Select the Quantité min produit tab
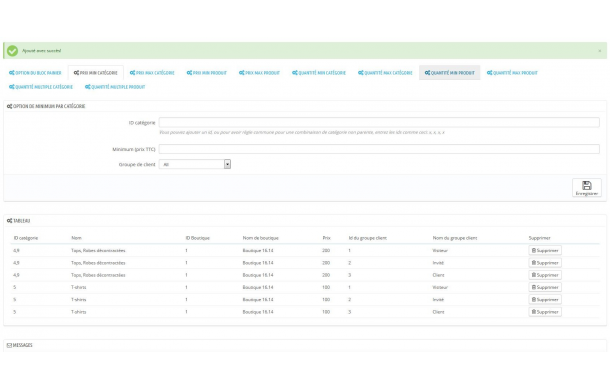 tap(450, 73)
